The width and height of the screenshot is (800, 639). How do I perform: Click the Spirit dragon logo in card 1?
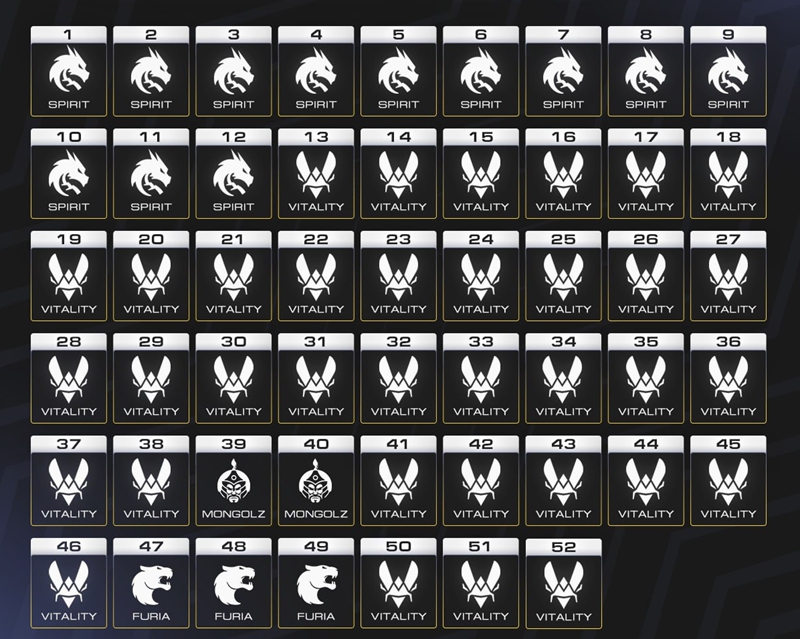pyautogui.click(x=69, y=71)
